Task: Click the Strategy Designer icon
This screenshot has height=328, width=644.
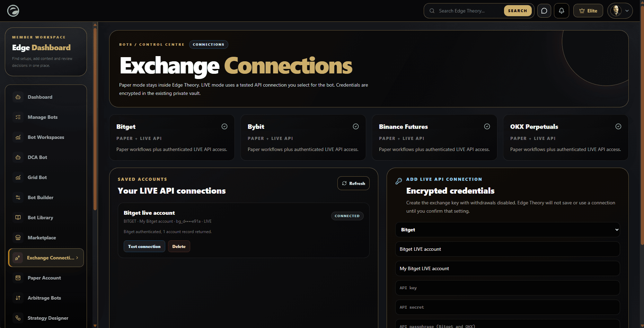Action: point(18,318)
